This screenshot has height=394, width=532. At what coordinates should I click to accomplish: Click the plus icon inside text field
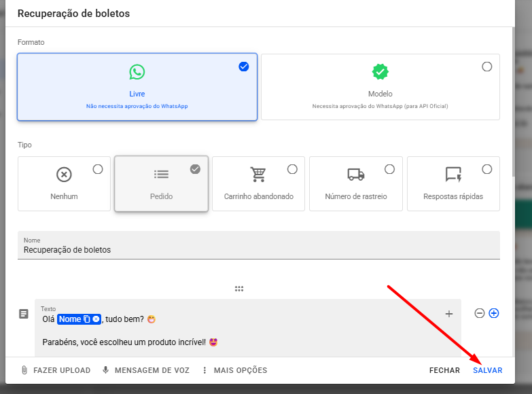pyautogui.click(x=448, y=314)
